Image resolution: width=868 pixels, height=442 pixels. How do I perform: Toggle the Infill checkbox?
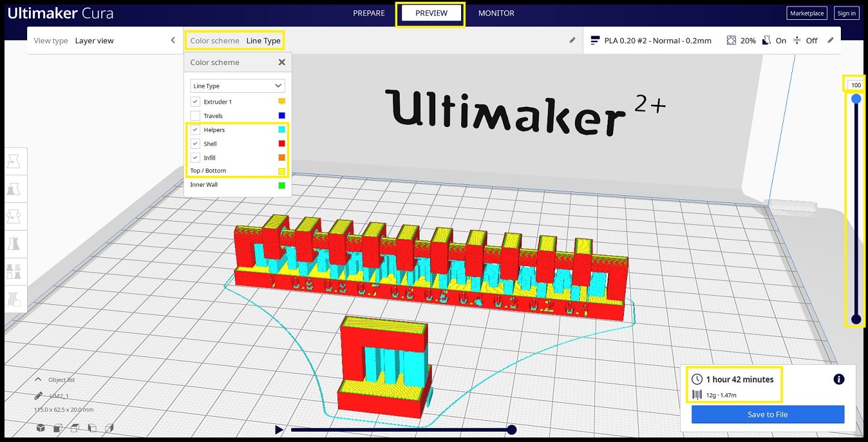(x=195, y=158)
